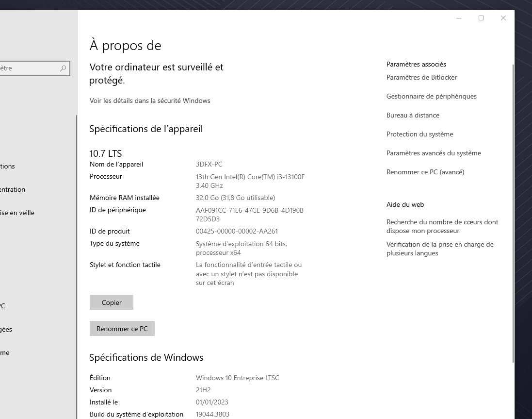Click product ID '00425-00000-00002-AA261'
Viewport: 532px width, 419px height.
click(x=237, y=231)
